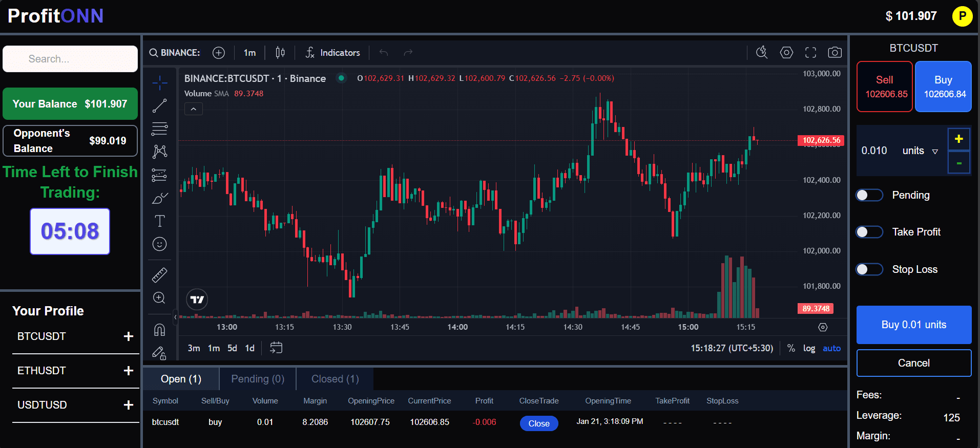
Task: Open the forecasting and measurement tools
Action: [x=159, y=175]
